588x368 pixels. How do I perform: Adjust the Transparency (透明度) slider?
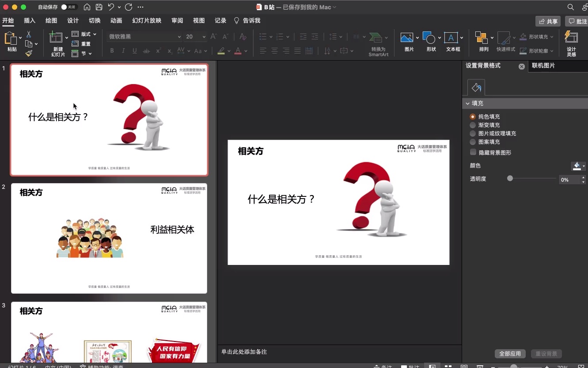click(510, 179)
